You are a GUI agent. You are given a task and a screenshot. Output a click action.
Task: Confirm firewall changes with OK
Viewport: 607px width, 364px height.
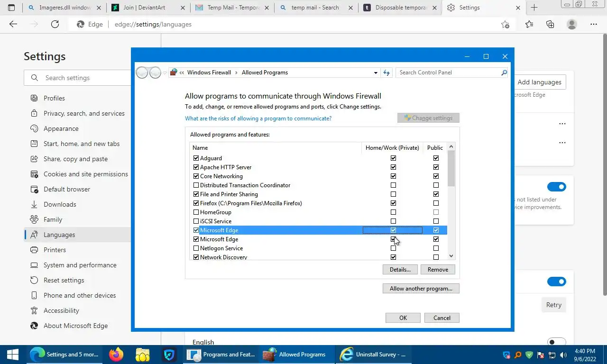pyautogui.click(x=403, y=318)
